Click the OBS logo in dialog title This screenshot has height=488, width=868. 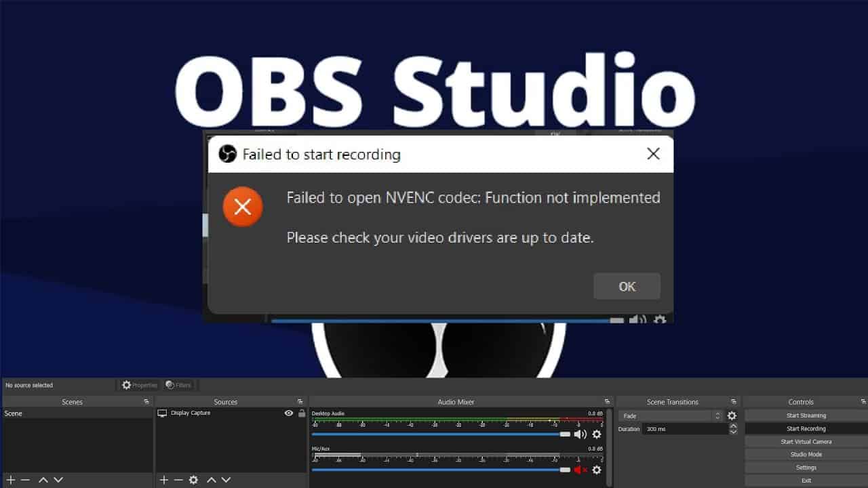227,154
